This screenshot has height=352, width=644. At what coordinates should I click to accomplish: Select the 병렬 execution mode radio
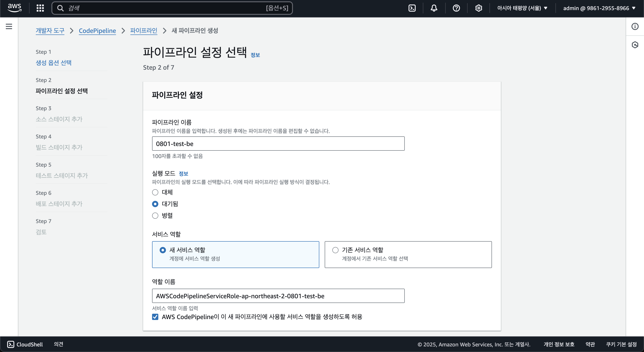[155, 216]
